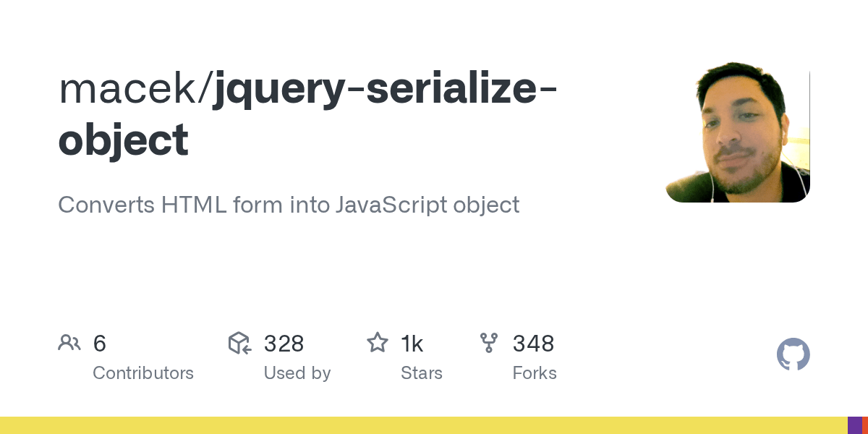Select the "Stars" label
Viewport: 868px width, 434px height.
422,373
